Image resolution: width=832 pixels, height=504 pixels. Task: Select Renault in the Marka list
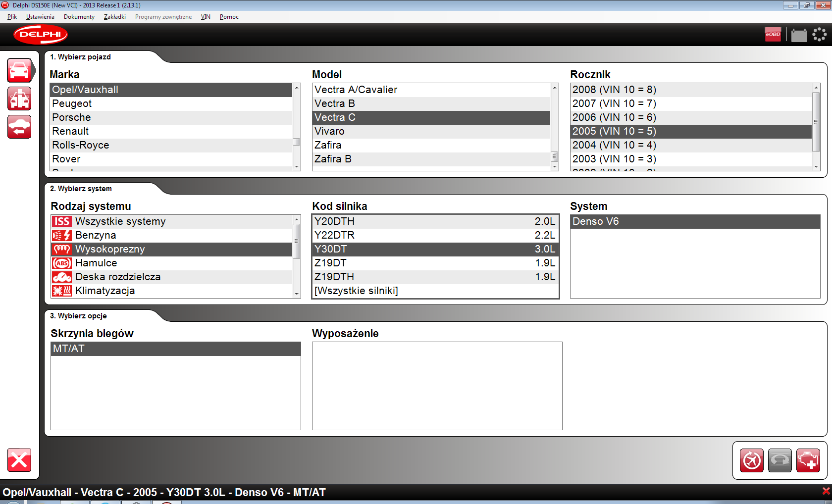171,131
